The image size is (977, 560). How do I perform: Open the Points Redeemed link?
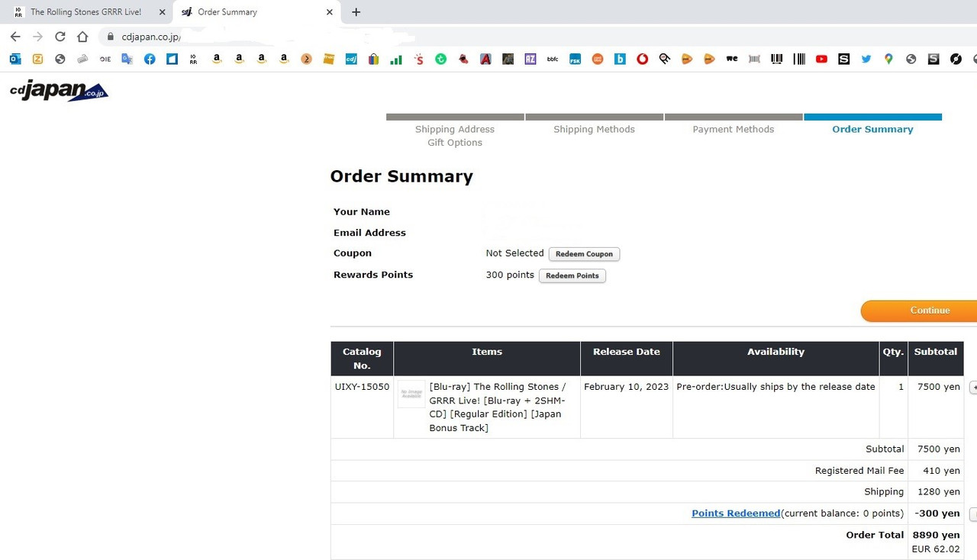[736, 513]
